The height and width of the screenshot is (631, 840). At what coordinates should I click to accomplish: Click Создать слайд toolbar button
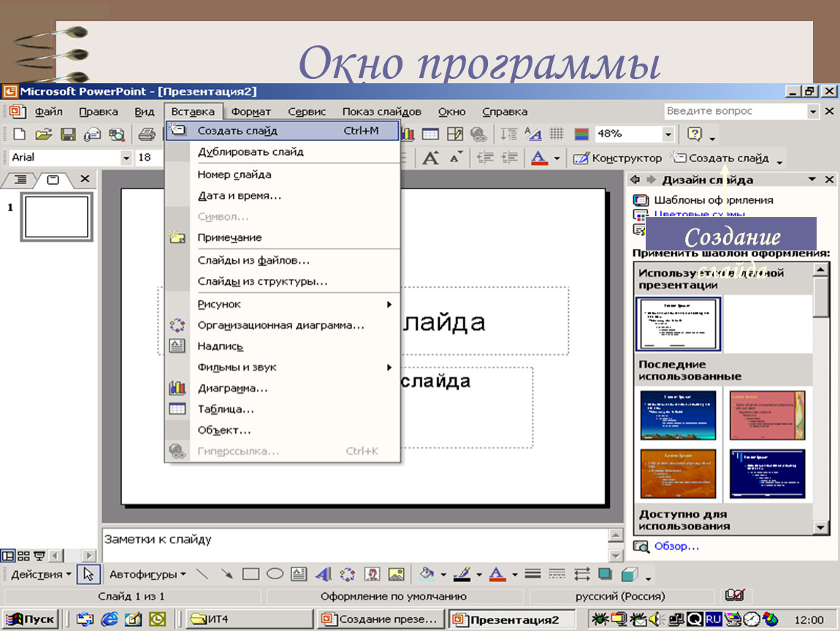coord(721,158)
